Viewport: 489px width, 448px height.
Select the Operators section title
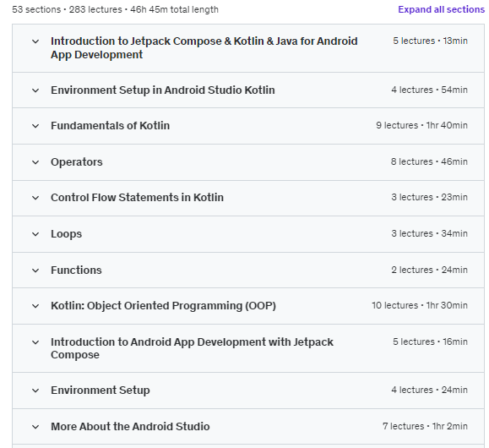pyautogui.click(x=76, y=162)
